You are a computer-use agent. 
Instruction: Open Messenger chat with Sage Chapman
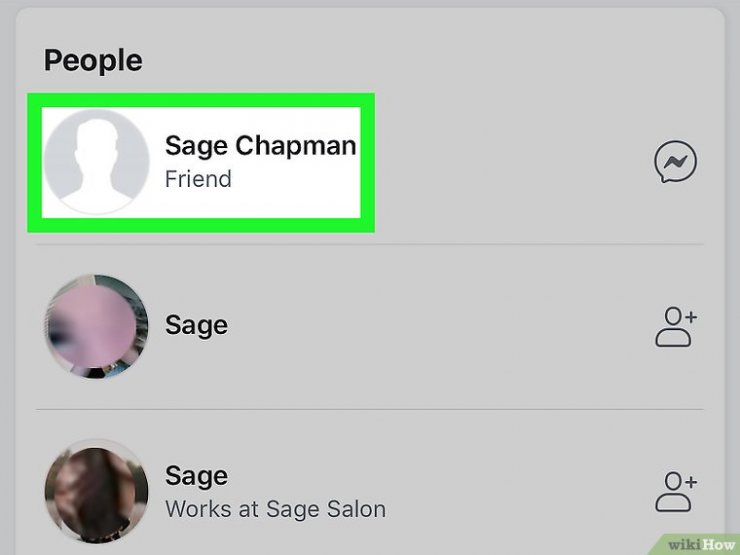(x=675, y=162)
